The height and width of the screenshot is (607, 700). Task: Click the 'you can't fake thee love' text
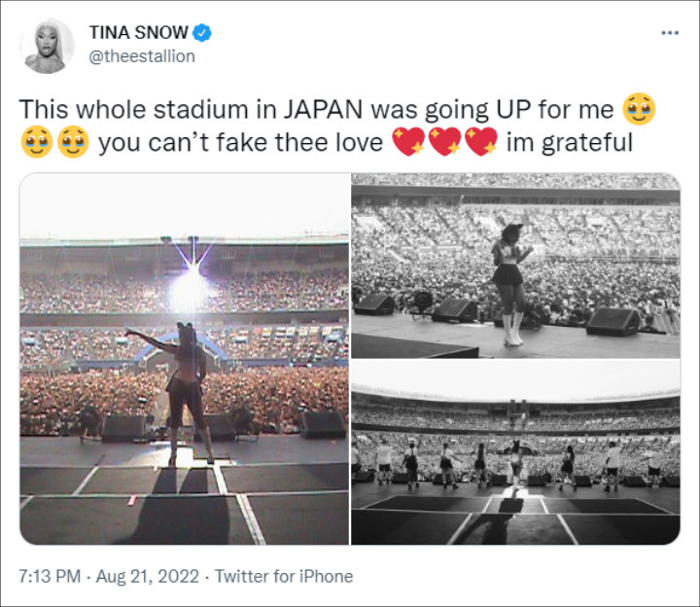coord(241,142)
